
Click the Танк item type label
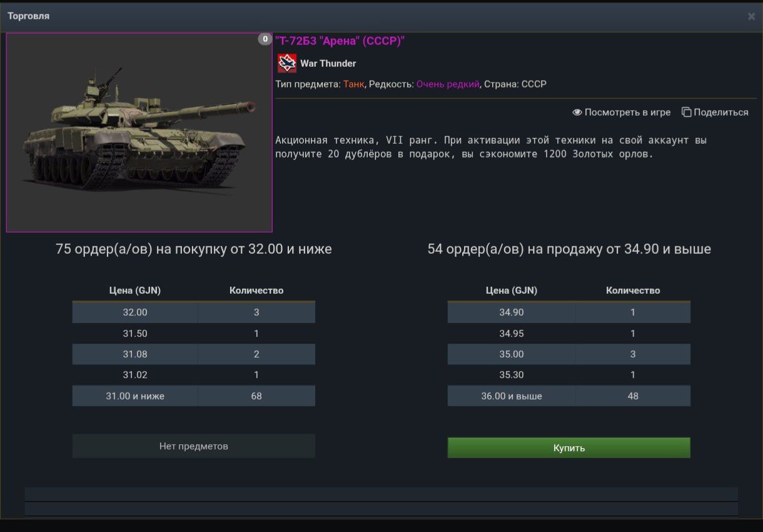coord(354,84)
